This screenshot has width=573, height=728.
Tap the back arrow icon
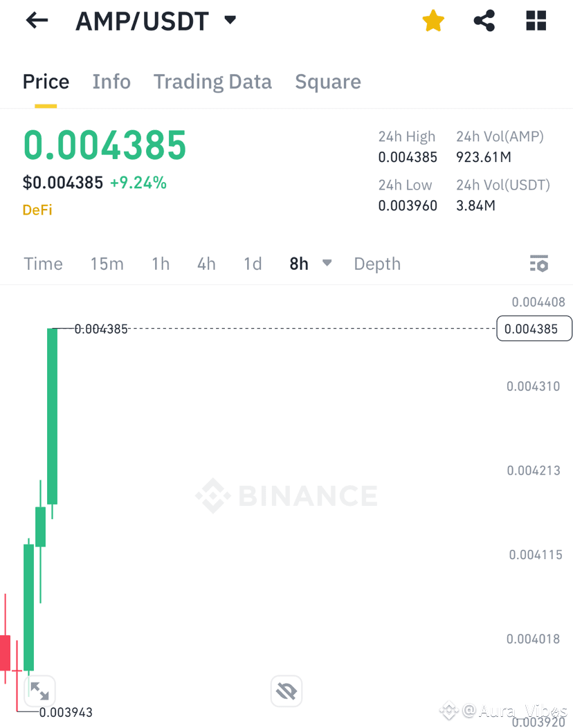click(x=37, y=21)
